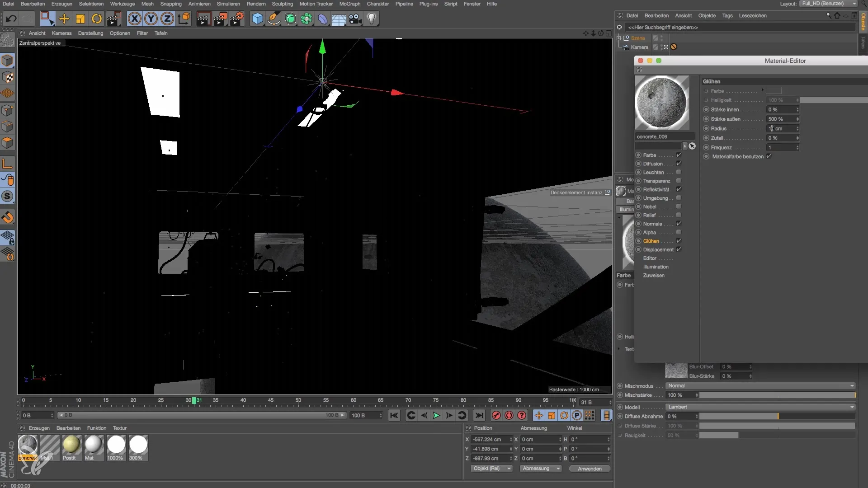868x488 pixels.
Task: Uncheck the Glühen channel checkbox
Action: (x=679, y=241)
